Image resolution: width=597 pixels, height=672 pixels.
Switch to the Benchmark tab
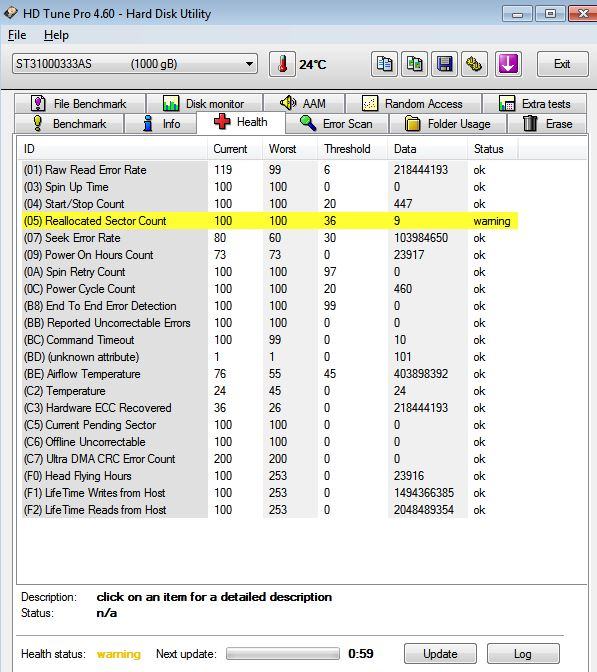[69, 123]
